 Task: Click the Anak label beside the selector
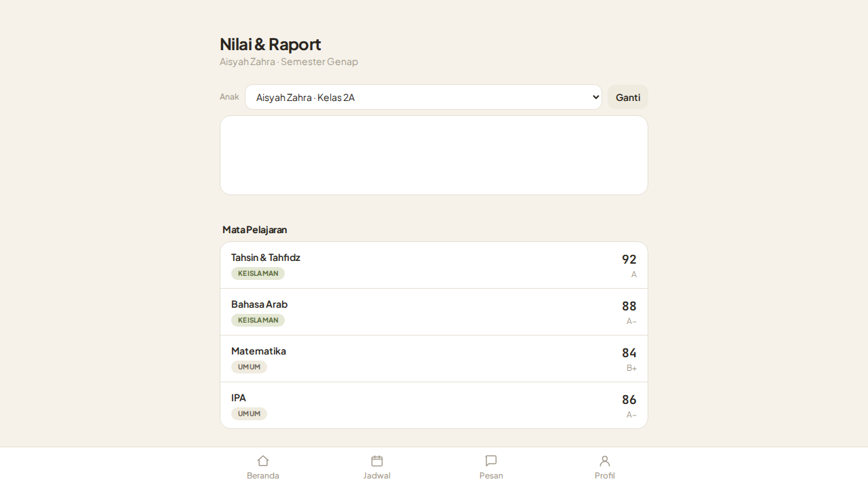point(229,97)
